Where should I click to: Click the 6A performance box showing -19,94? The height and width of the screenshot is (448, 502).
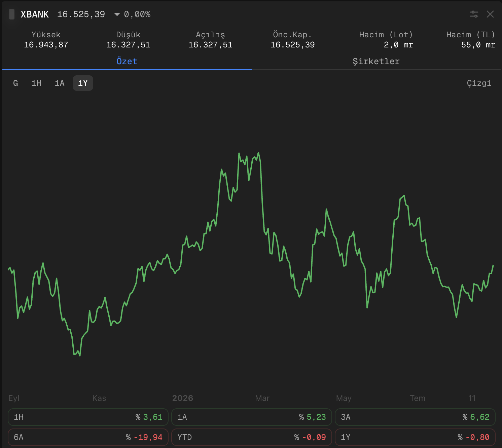(x=88, y=437)
